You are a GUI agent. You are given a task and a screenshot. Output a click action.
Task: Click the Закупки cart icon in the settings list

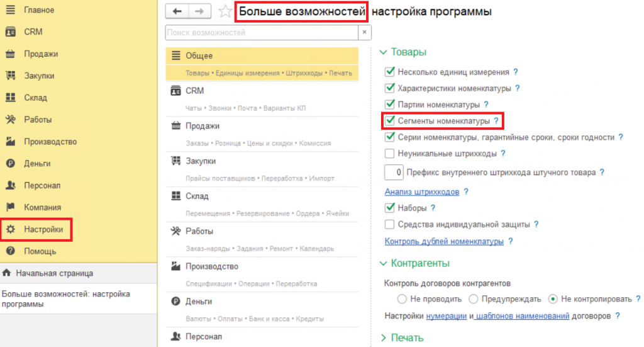click(176, 161)
